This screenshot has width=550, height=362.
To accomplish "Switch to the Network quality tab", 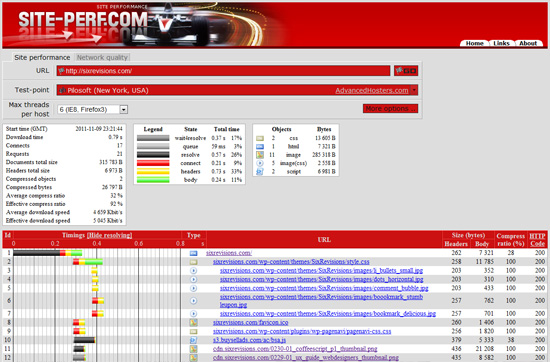I will pos(102,57).
